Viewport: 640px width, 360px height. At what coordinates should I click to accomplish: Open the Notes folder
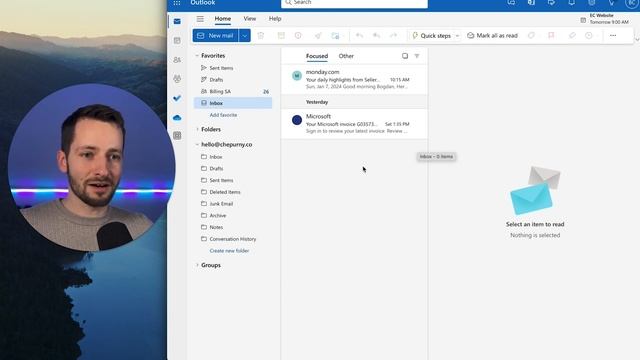[x=233, y=227]
